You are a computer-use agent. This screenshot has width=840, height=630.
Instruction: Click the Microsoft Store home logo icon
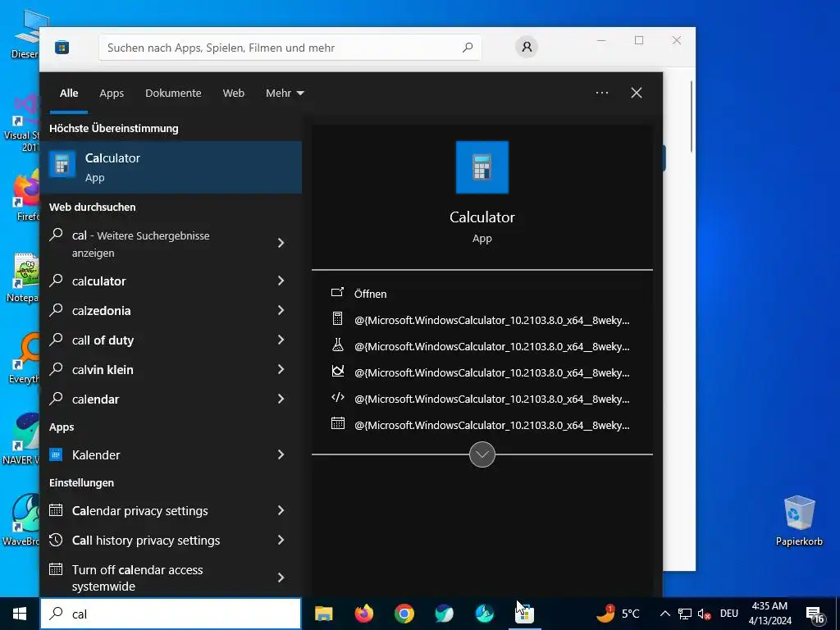(62, 48)
